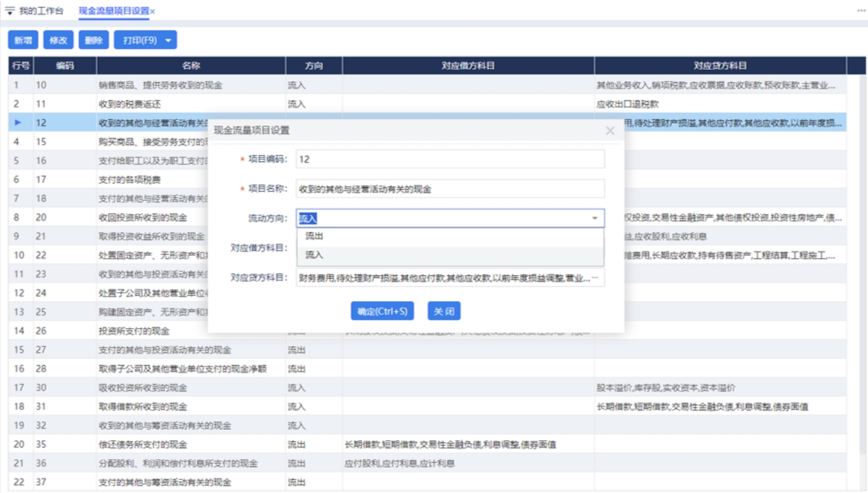Select row 收到的税费返还
This screenshot has width=868, height=493.
[x=427, y=104]
